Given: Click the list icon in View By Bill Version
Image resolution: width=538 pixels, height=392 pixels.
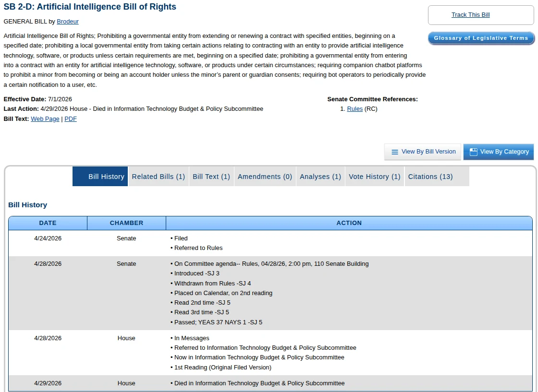Looking at the screenshot, I should click(395, 152).
